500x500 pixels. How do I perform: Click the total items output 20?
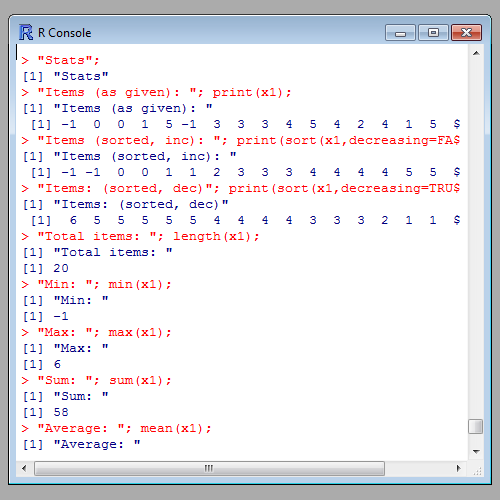tap(61, 268)
